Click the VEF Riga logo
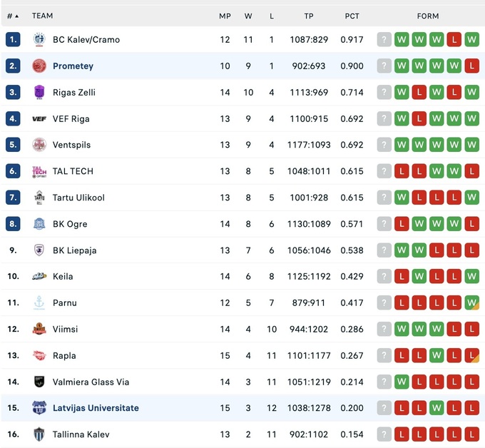485x448 pixels. pyautogui.click(x=39, y=119)
